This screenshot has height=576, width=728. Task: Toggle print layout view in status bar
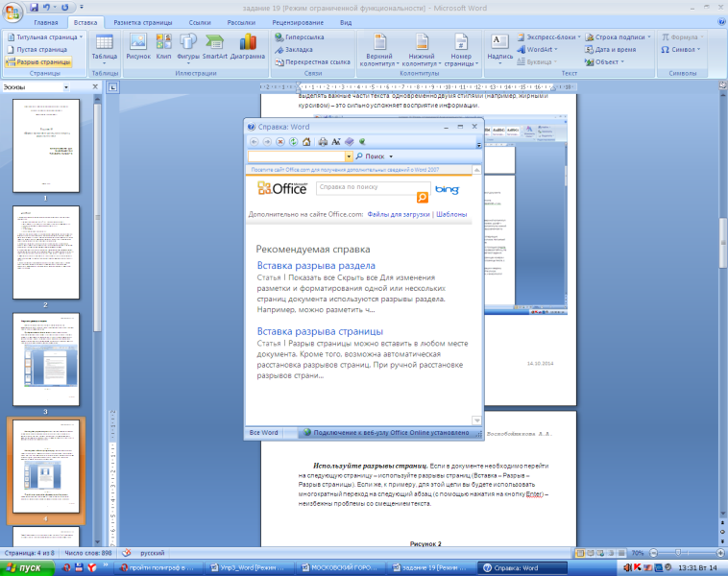click(x=580, y=553)
